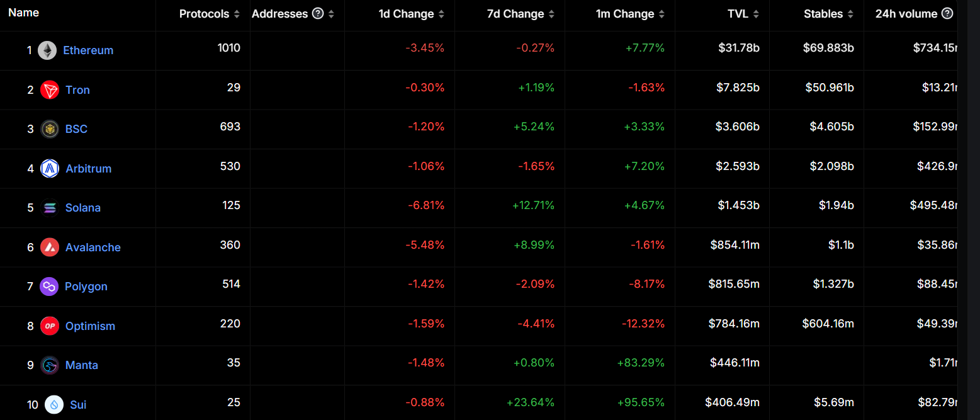The width and height of the screenshot is (980, 420).
Task: Click the Ethereum chain logo icon
Action: [x=47, y=50]
